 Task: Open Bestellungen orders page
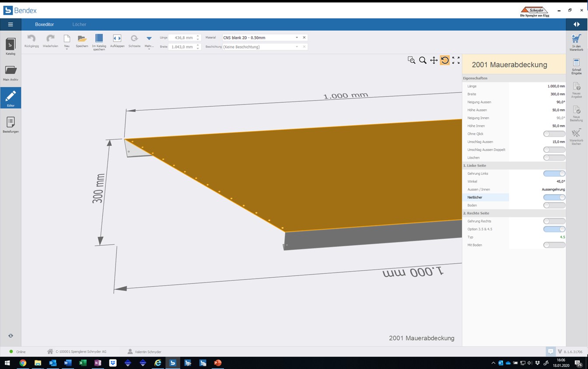coord(10,124)
